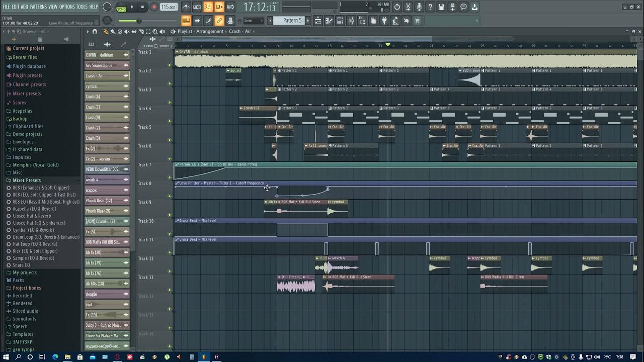The width and height of the screenshot is (644, 362).
Task: Click the Track 8 label header
Action: click(x=145, y=184)
